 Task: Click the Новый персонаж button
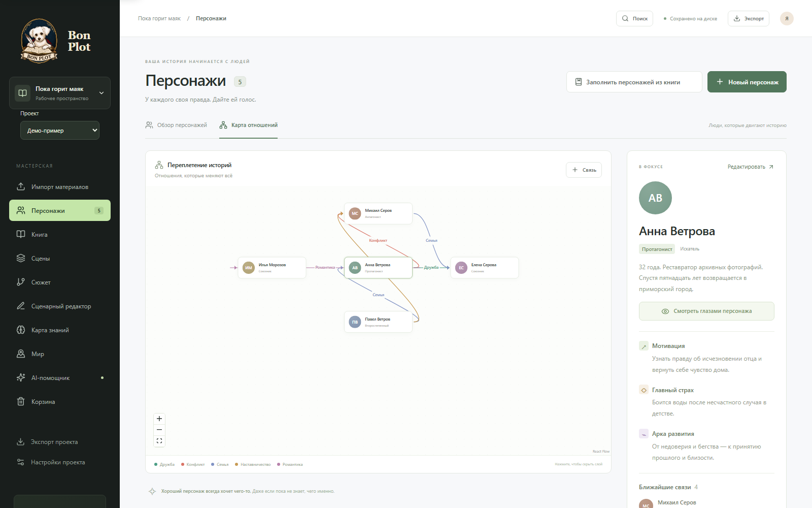[747, 82]
